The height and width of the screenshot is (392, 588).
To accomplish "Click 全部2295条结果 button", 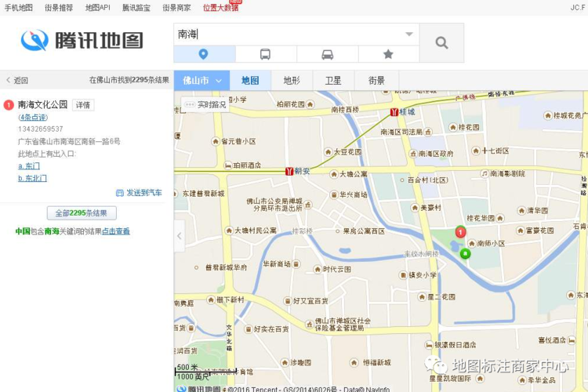I will [82, 213].
